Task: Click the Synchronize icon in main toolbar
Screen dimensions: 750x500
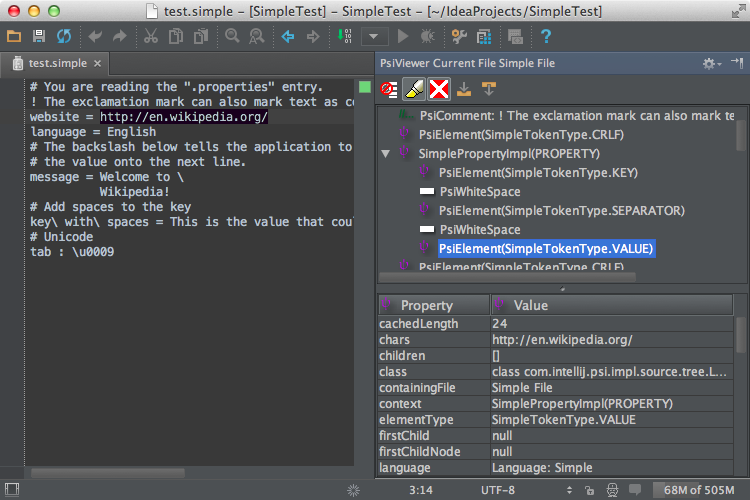Action: [x=64, y=37]
